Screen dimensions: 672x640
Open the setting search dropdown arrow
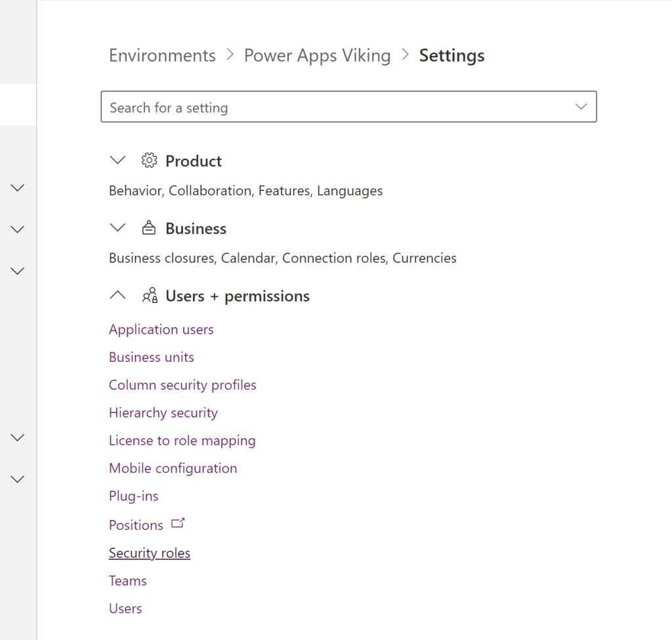[x=581, y=107]
